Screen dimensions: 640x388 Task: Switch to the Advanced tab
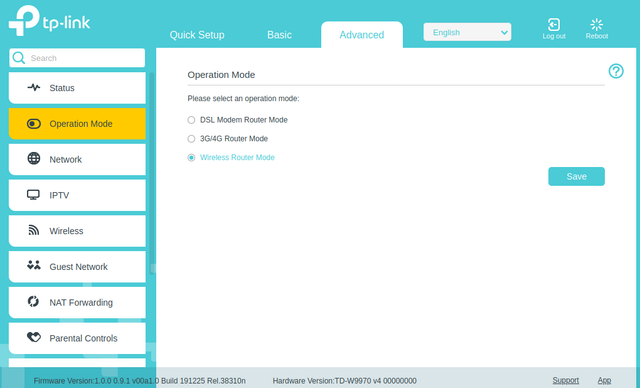(362, 35)
